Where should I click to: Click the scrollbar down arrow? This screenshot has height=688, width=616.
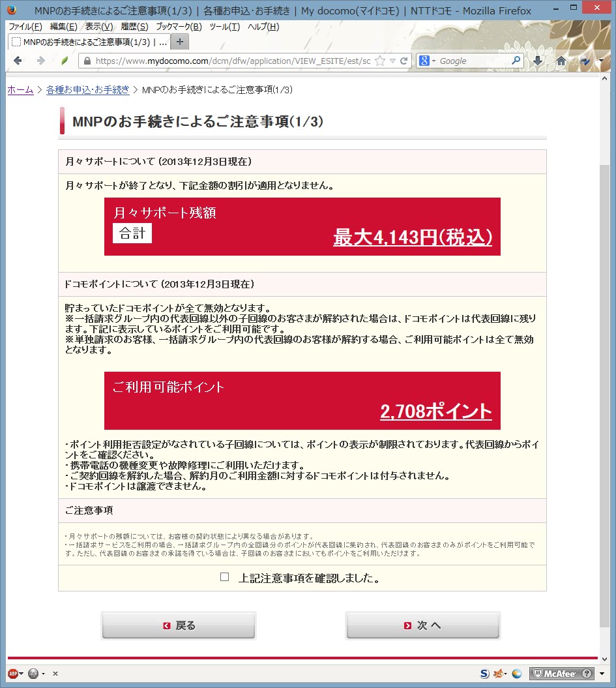coord(605,659)
